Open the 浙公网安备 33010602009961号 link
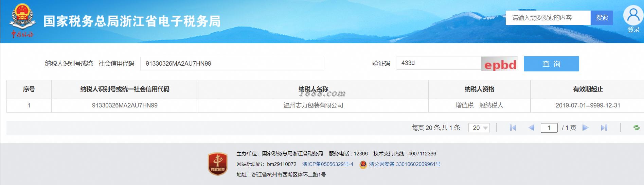The height and width of the screenshot is (185, 644). coord(405,164)
